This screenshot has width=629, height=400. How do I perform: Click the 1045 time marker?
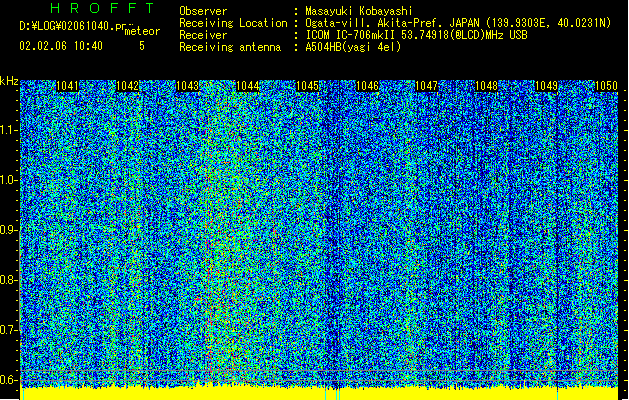[x=307, y=86]
